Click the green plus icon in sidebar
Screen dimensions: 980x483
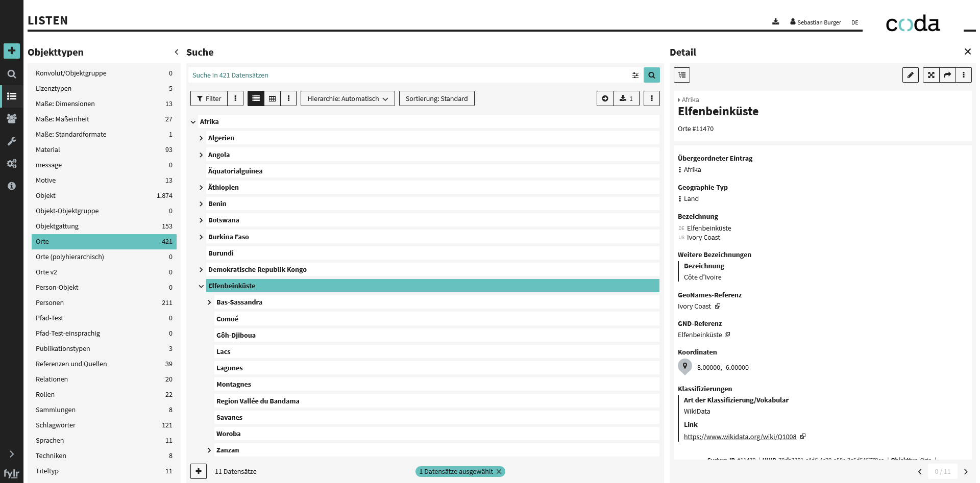(x=12, y=51)
